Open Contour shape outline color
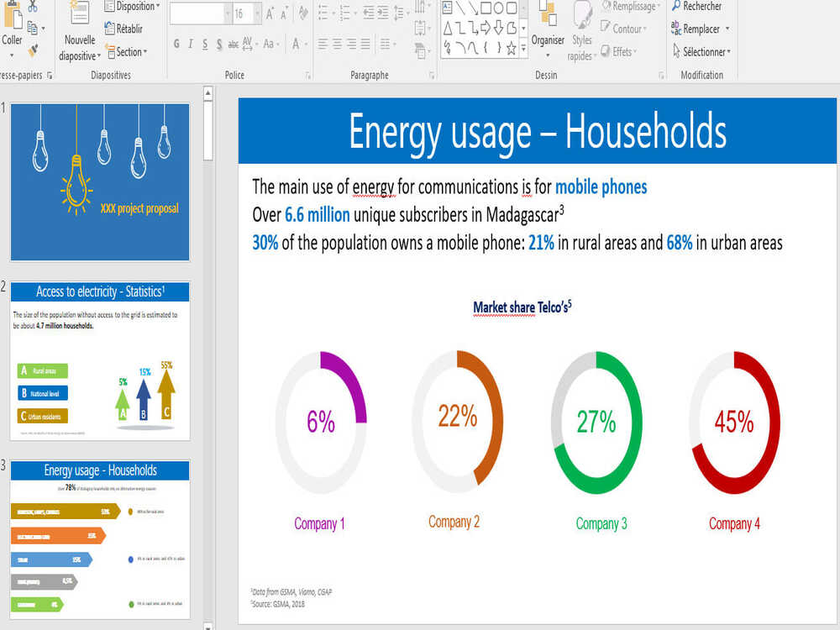Screen dimensions: 840x630 (623, 29)
